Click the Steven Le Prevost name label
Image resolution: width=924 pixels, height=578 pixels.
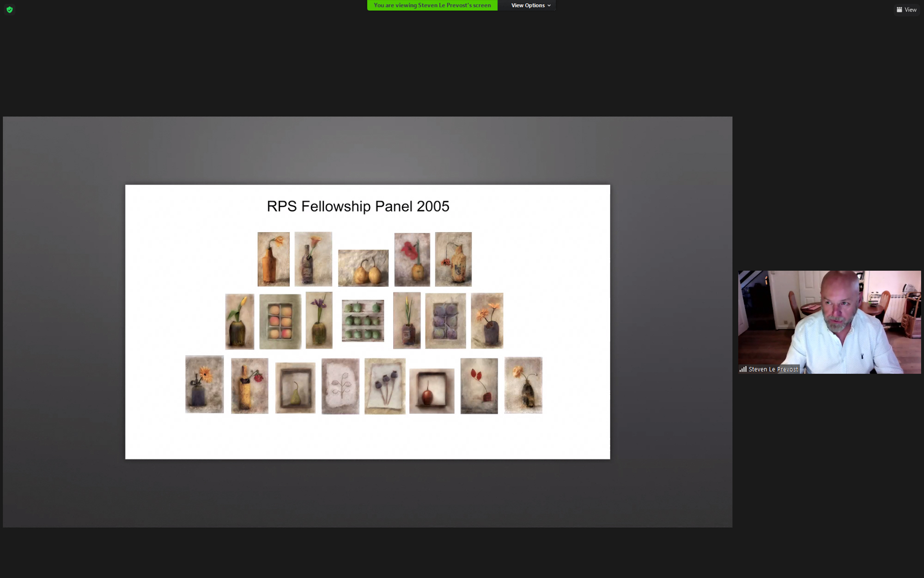[x=773, y=369]
